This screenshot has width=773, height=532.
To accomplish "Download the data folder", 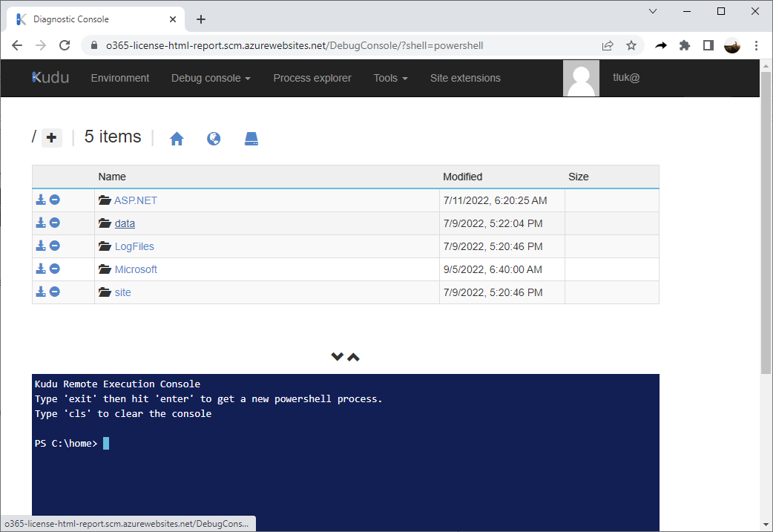I will (40, 223).
